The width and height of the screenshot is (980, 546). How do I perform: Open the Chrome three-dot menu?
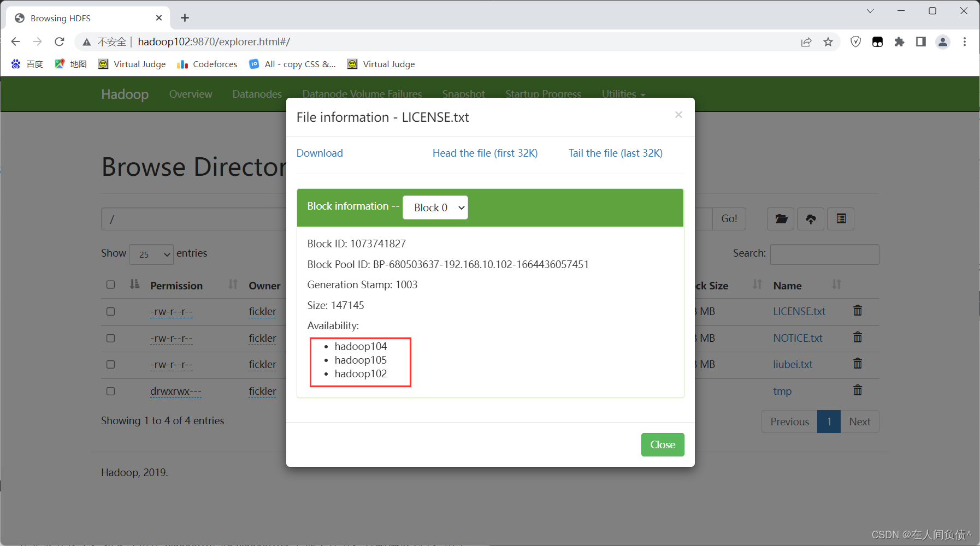[965, 42]
